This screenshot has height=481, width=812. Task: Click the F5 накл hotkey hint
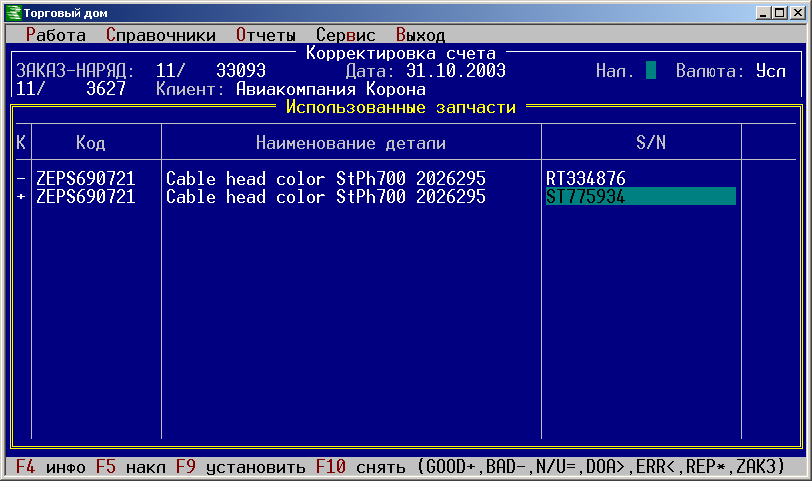click(130, 467)
